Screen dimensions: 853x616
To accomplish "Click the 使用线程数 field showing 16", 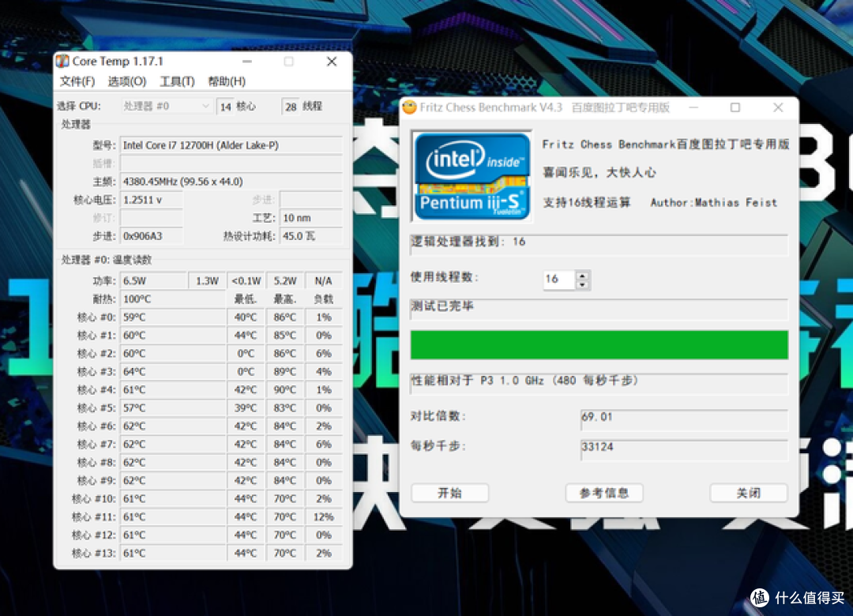I will 559,279.
